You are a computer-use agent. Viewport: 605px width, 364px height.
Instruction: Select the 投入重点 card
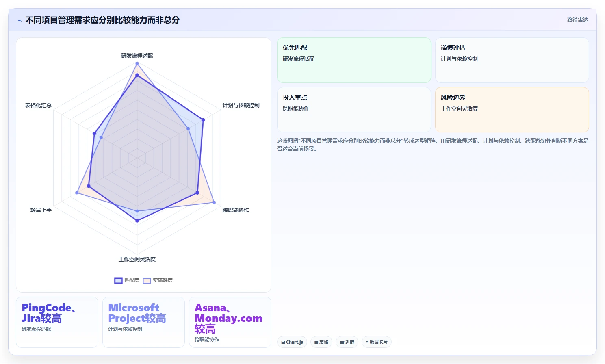(354, 110)
